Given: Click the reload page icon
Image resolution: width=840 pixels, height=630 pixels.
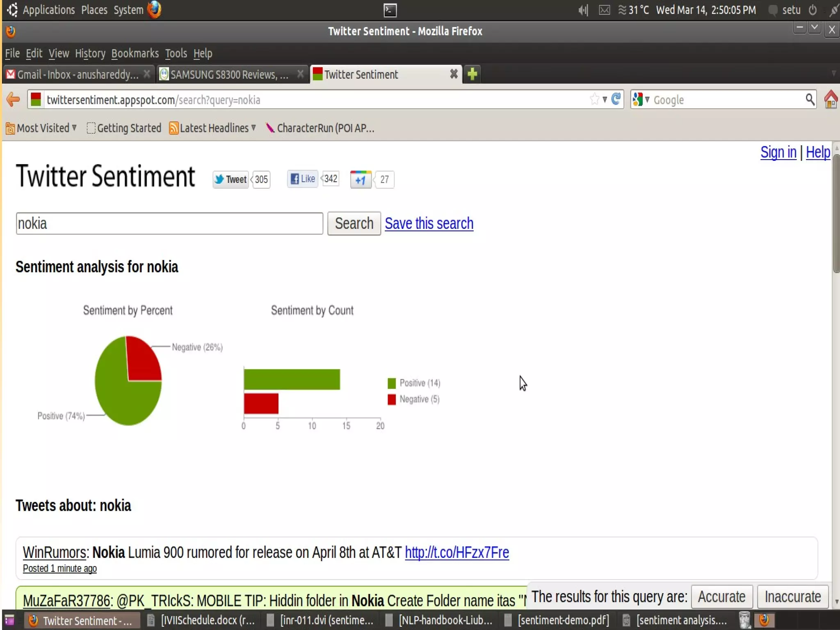Looking at the screenshot, I should [x=616, y=99].
